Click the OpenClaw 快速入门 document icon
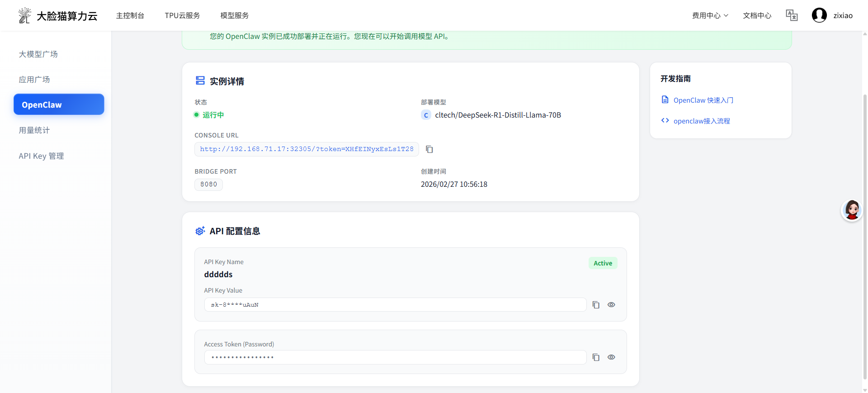 pyautogui.click(x=665, y=100)
